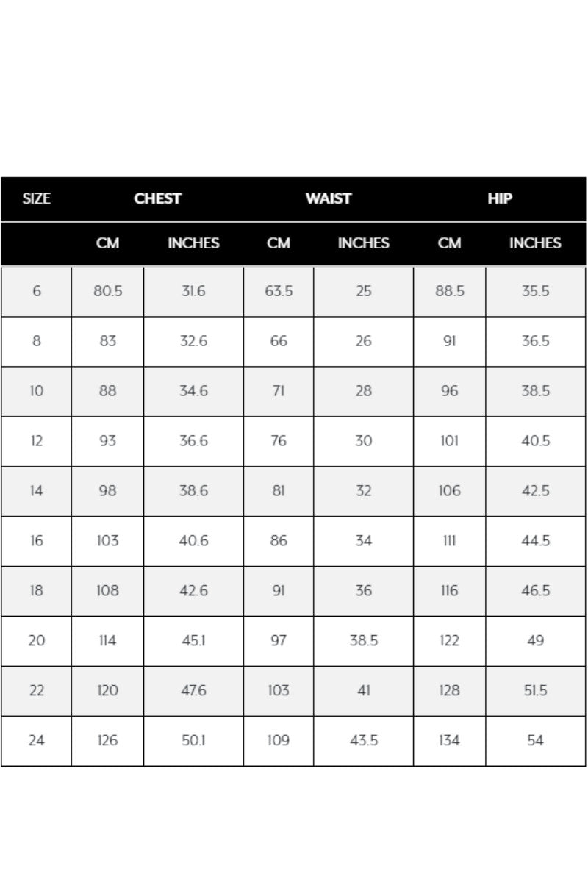This screenshot has height=882, width=588.
Task: Click the WAIST header label
Action: pos(329,198)
